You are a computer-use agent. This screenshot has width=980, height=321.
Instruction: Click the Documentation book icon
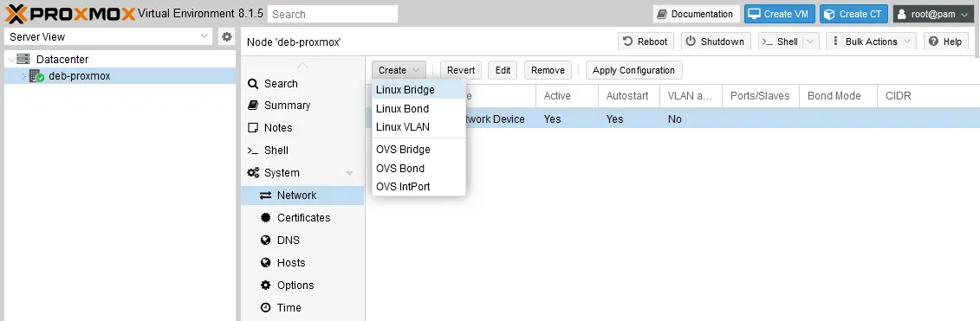[x=662, y=14]
